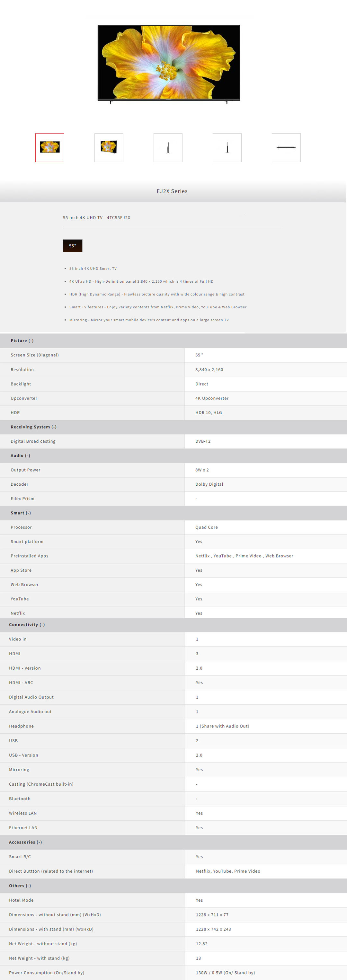Select the fourth side profile thumbnail
This screenshot has height=980, width=347.
pos(227,148)
